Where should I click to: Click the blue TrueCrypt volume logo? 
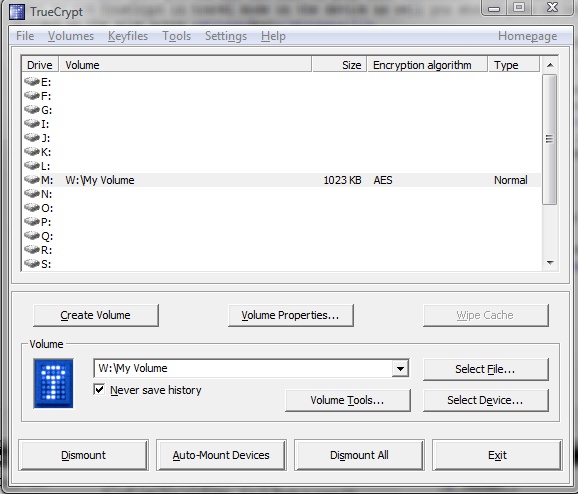coord(53,383)
